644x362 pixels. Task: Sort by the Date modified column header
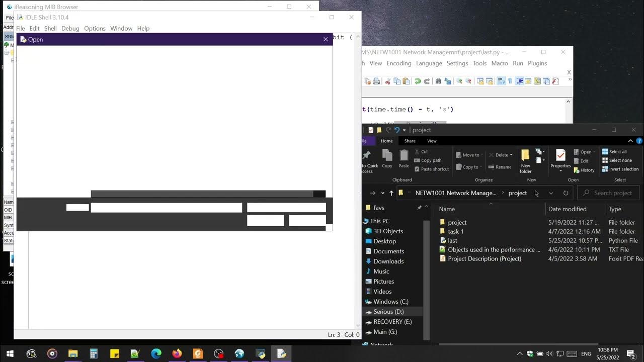[x=567, y=209]
